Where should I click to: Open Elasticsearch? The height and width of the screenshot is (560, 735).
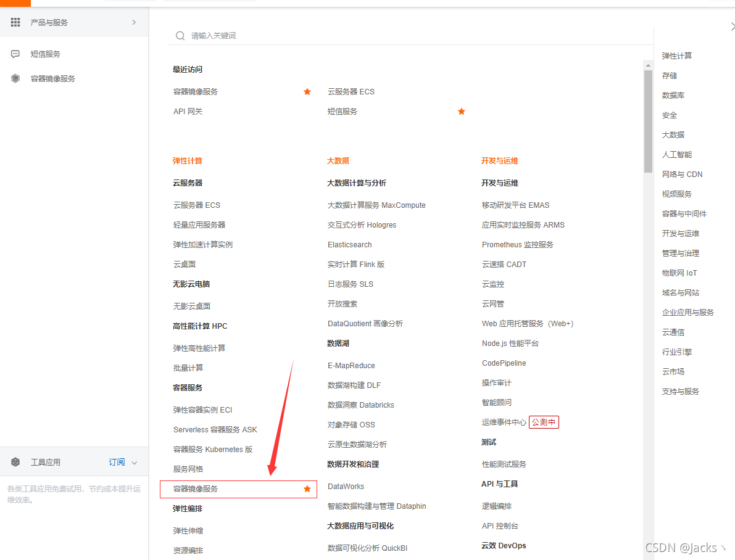coord(350,244)
